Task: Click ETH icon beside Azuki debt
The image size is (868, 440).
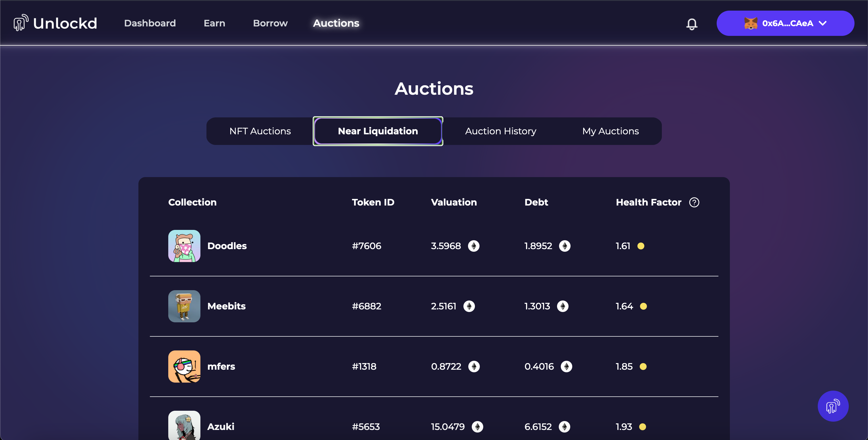Action: 564,427
